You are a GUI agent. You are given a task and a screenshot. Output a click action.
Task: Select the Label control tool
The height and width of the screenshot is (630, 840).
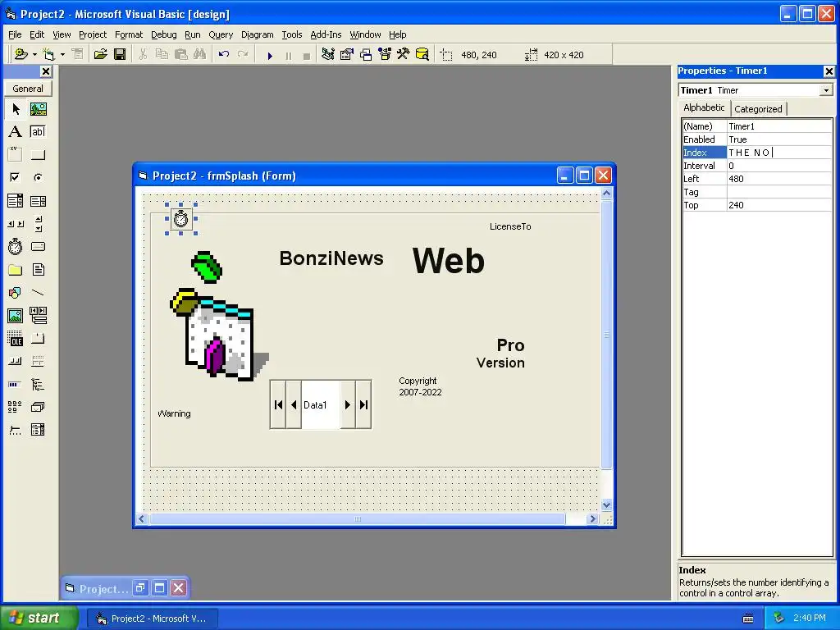(x=16, y=132)
